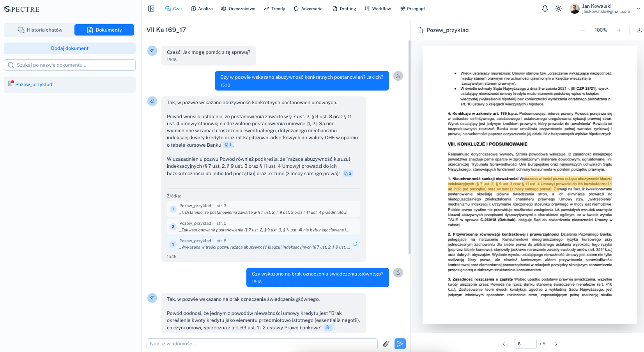
Task: Zoom in on the PDF document
Action: click(619, 30)
